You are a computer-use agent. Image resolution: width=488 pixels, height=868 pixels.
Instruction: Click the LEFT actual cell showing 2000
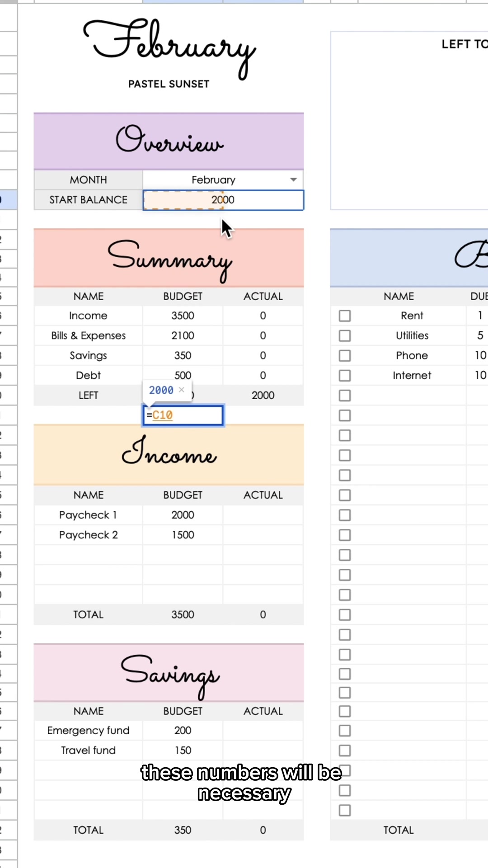(x=263, y=395)
